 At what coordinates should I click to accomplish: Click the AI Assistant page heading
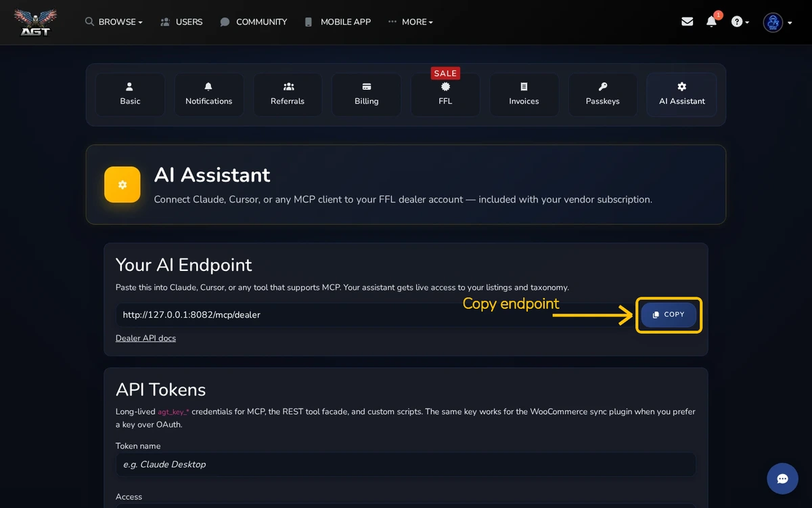pyautogui.click(x=212, y=175)
